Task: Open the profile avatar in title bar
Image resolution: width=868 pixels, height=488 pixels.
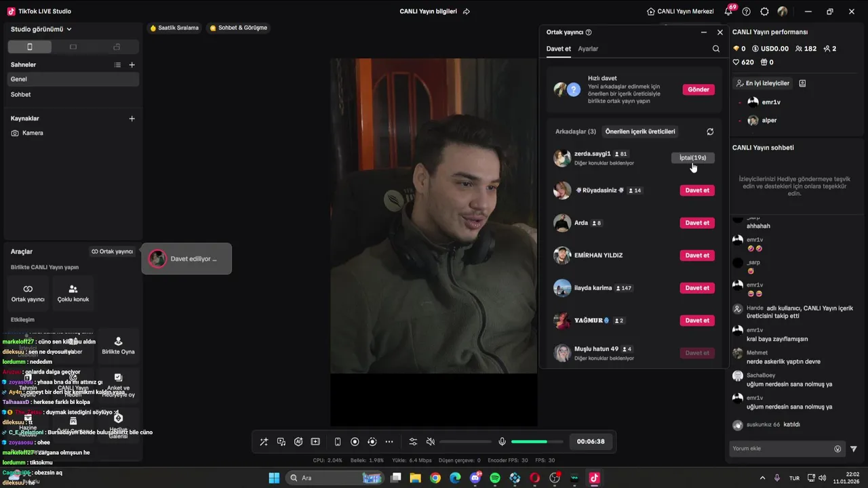Action: (783, 12)
